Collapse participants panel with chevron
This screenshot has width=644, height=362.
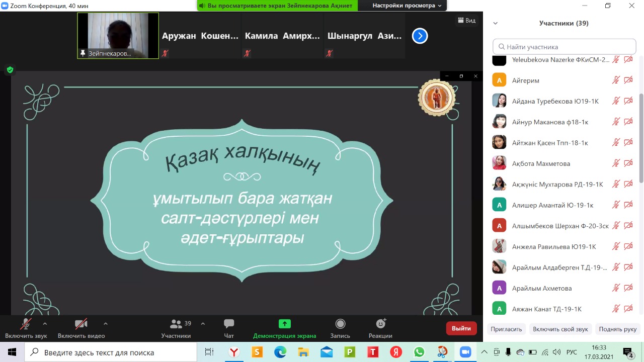coord(495,23)
